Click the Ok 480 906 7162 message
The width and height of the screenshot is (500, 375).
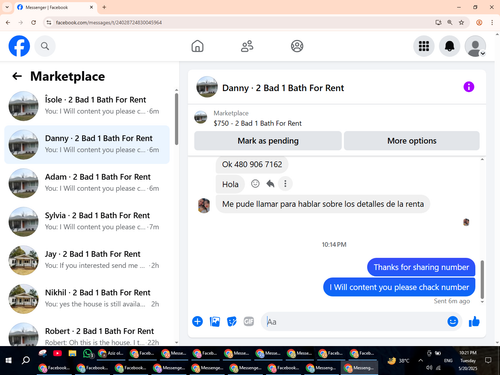[252, 164]
